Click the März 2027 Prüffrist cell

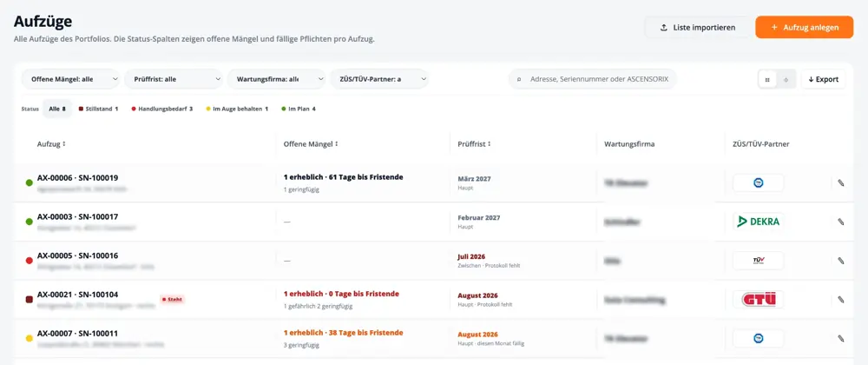point(475,179)
